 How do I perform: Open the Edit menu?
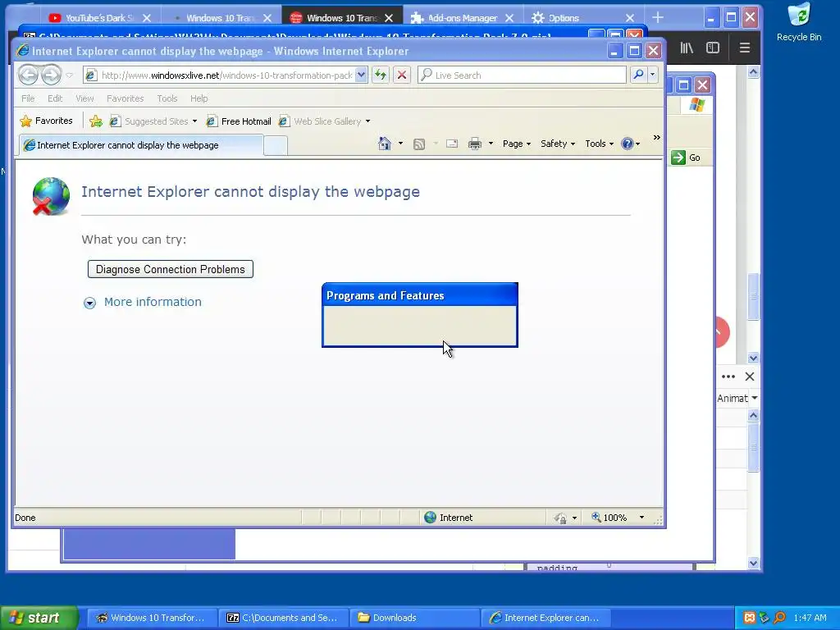pos(55,98)
